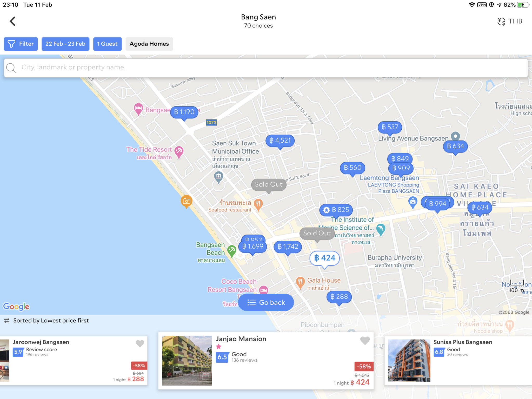
Task: Tap the Tide Resort pink pin
Action: (179, 151)
